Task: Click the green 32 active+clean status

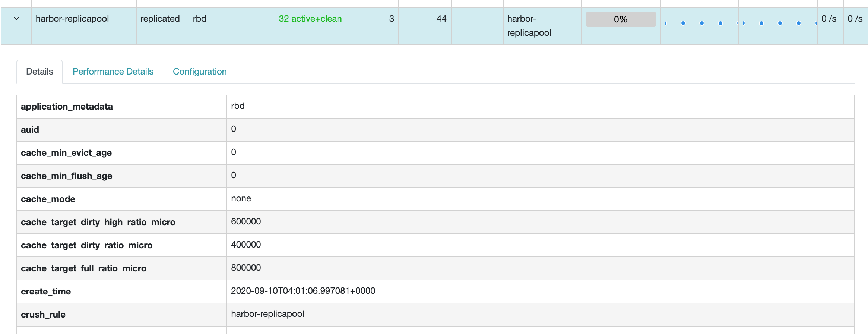Action: click(x=310, y=19)
